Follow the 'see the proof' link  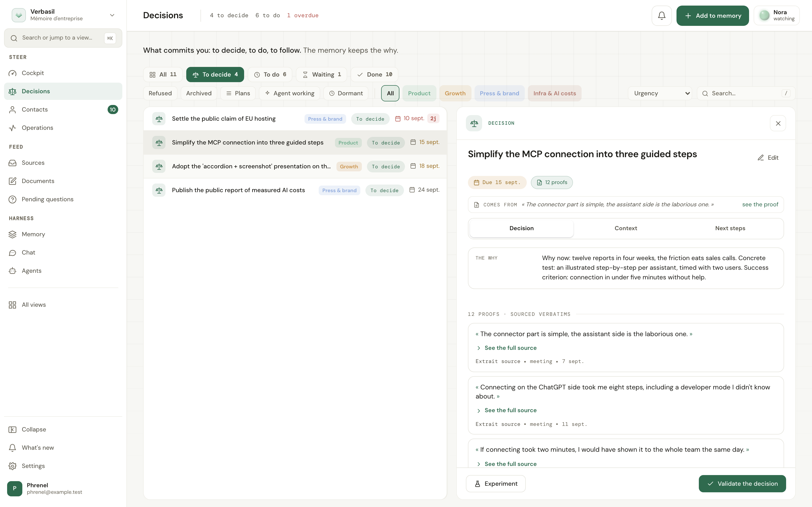[x=760, y=205]
